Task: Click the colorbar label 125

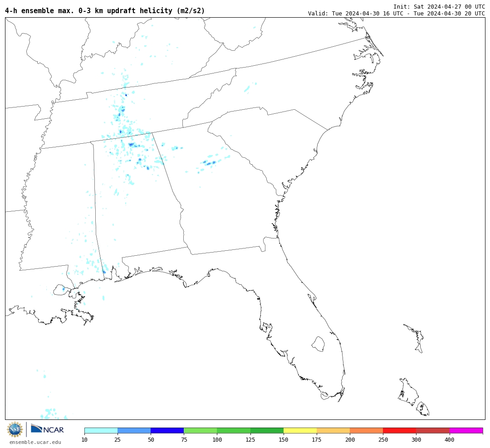Action: [250, 440]
